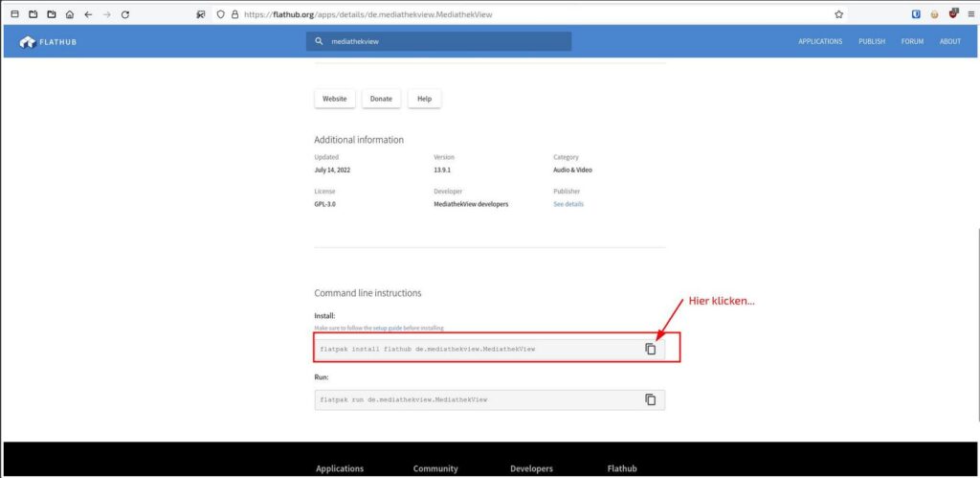The width and height of the screenshot is (980, 478).
Task: Click footer Applications heading
Action: [340, 468]
